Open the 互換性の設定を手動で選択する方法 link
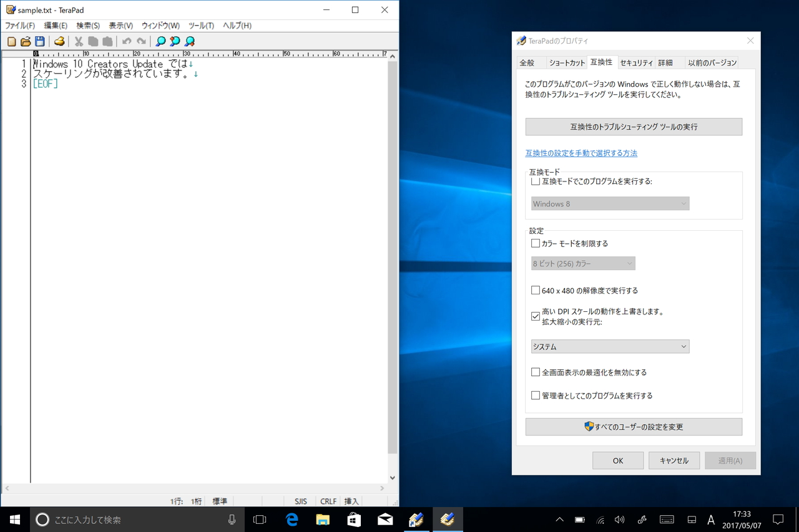 tap(581, 153)
